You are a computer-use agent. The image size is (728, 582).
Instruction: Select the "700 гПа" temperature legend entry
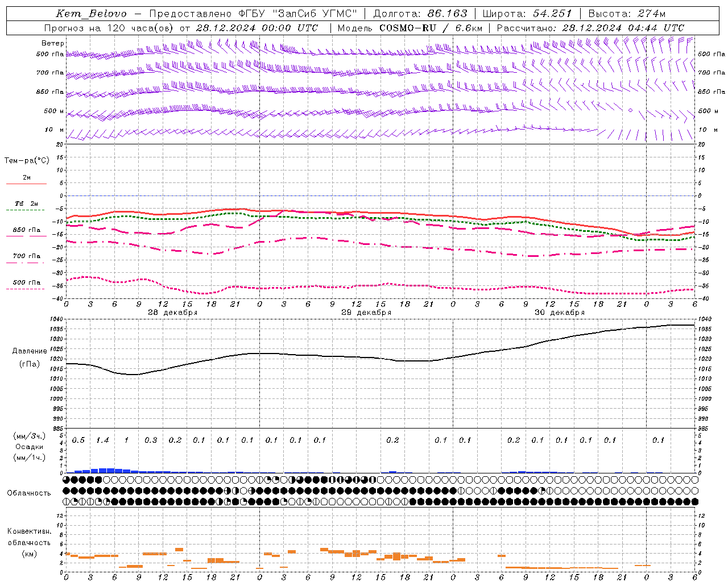click(26, 256)
